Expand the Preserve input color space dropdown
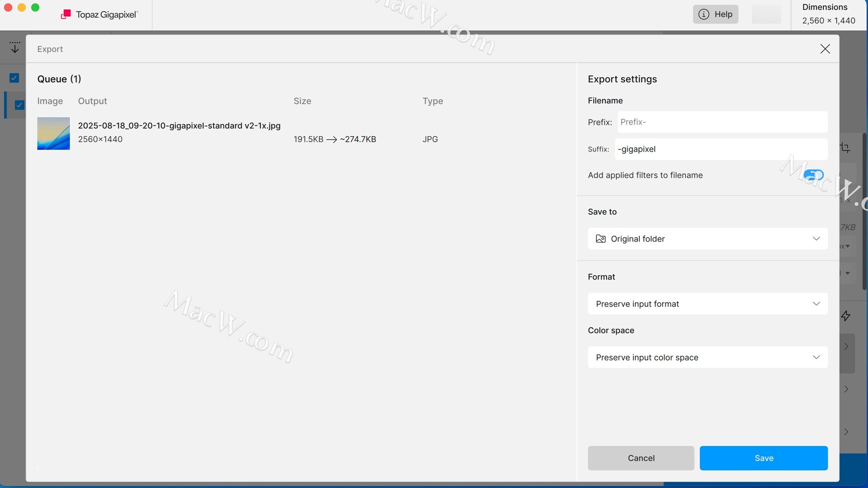868x488 pixels. [708, 357]
